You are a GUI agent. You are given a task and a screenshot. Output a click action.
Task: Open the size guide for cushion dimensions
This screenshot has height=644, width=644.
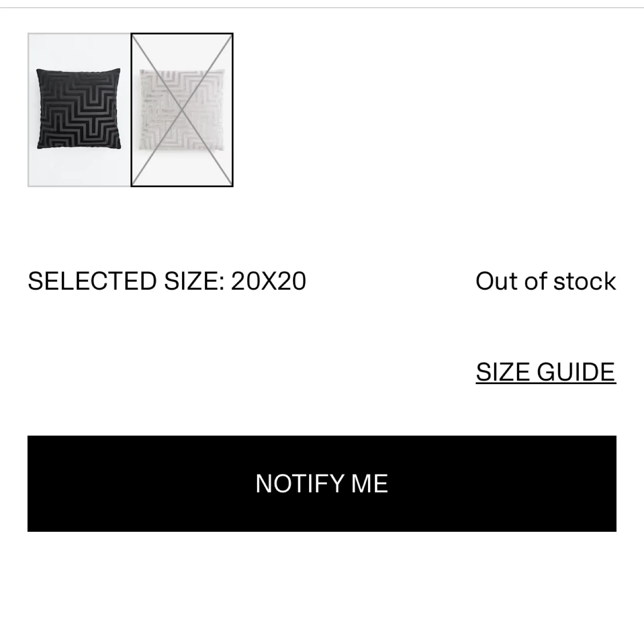[x=546, y=370]
